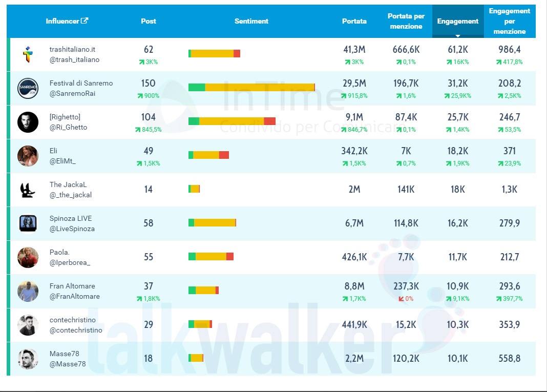The height and width of the screenshot is (392, 547).
Task: Open the @_the_jackal handle
Action: pos(71,195)
